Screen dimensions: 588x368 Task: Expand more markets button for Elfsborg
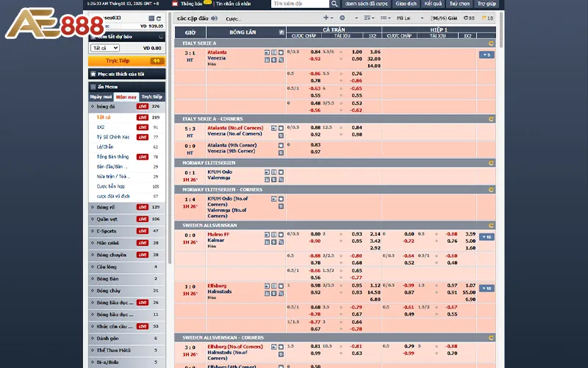pyautogui.click(x=487, y=289)
